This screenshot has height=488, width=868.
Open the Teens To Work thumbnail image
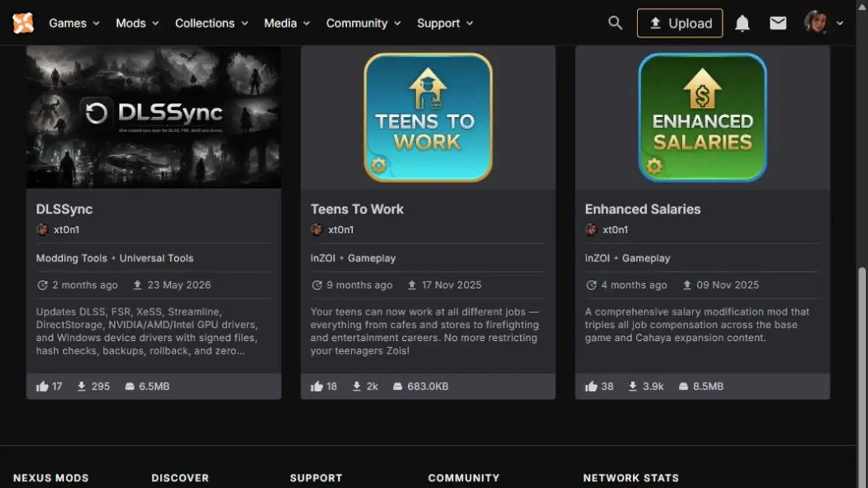(428, 117)
